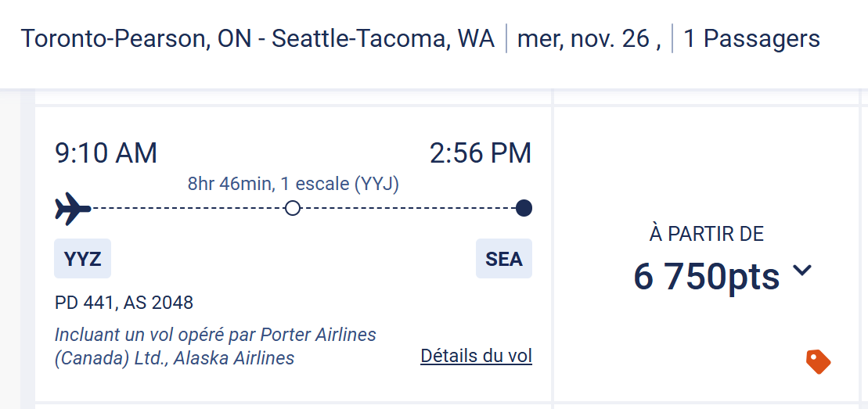Click the À PARTIR DE label
Viewport: 868px width, 409px height.
(x=706, y=233)
